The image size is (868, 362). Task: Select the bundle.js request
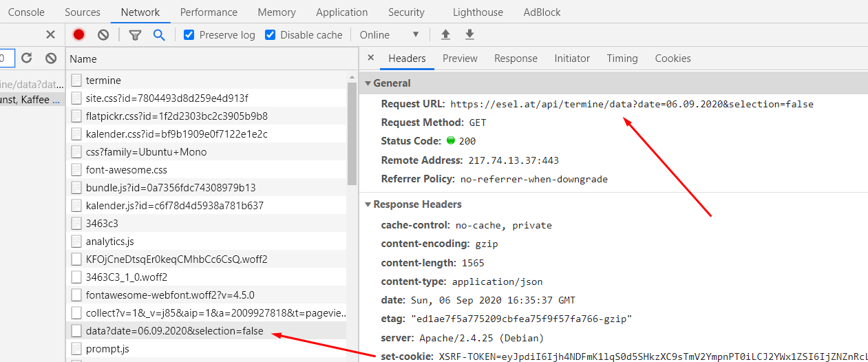[207, 188]
